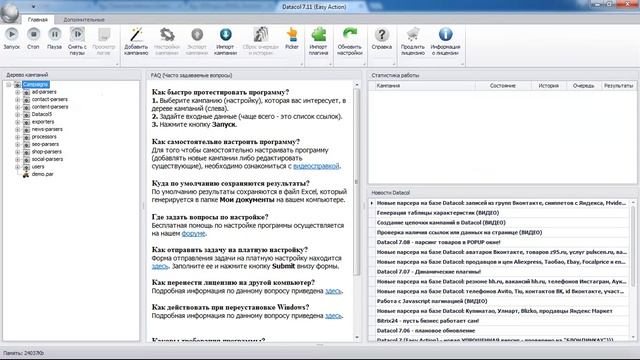Expand the Datacol5 tree node
Image resolution: width=640 pixels, height=360 pixels.
(18, 115)
